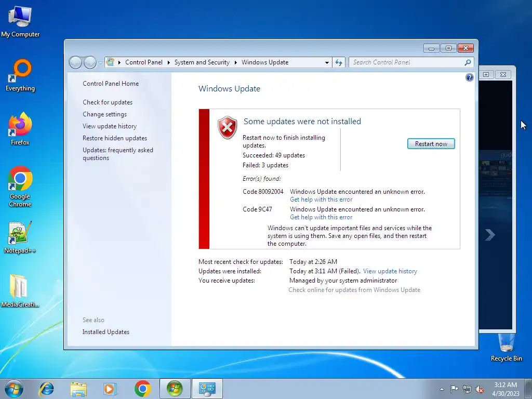The width and height of the screenshot is (532, 399).
Task: Open network status tray icon
Action: pos(467,389)
